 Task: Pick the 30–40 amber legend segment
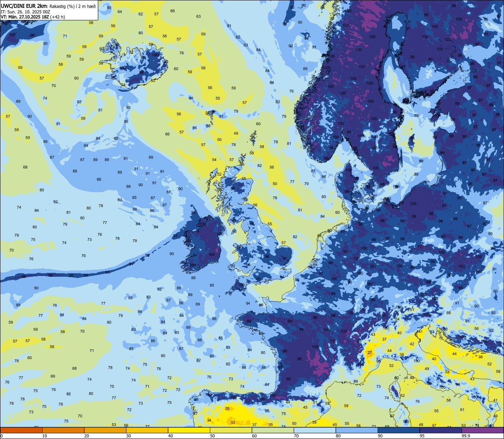tap(147, 430)
